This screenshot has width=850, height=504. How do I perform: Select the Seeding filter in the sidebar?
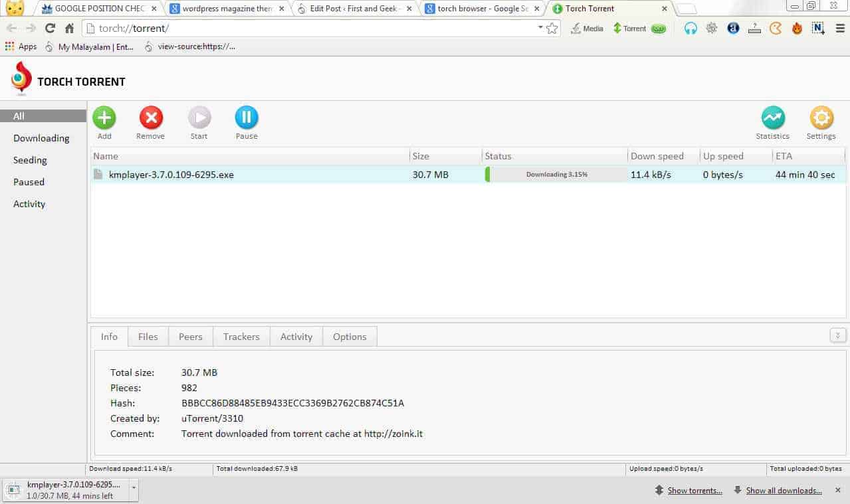pyautogui.click(x=30, y=160)
